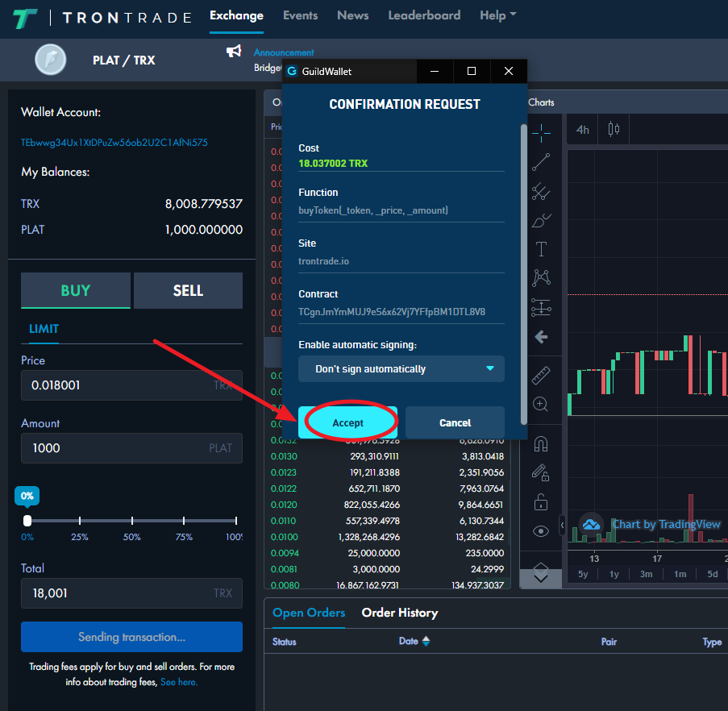The image size is (728, 711).
Task: Click the 0.0100 order book price row
Action: [x=387, y=537]
